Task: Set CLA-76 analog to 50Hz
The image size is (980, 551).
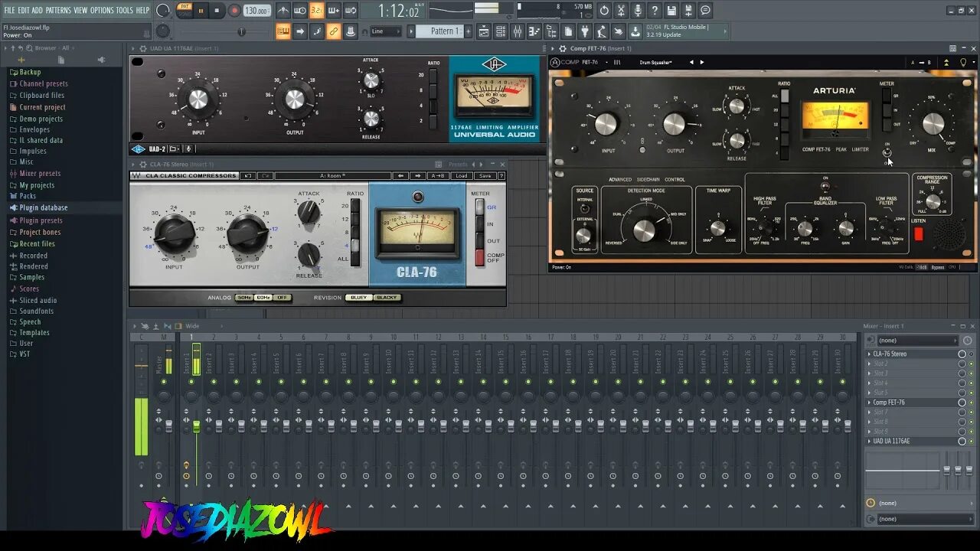Action: coord(244,298)
